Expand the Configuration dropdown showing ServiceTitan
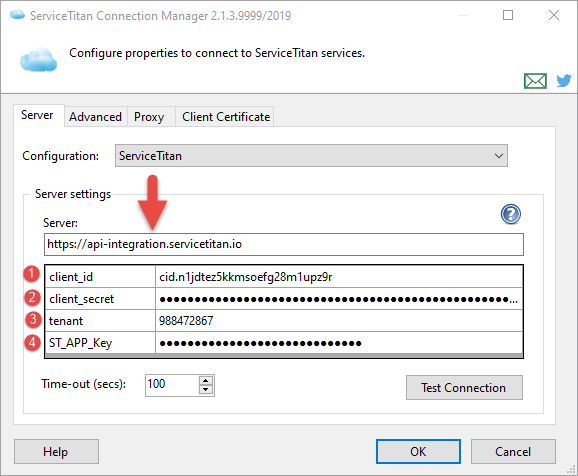Viewport: 578px width, 476px height. point(311,156)
